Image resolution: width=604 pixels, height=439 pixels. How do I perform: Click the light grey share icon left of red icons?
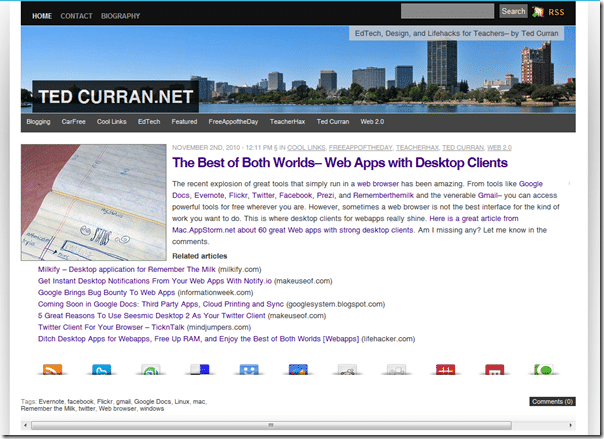tap(396, 370)
